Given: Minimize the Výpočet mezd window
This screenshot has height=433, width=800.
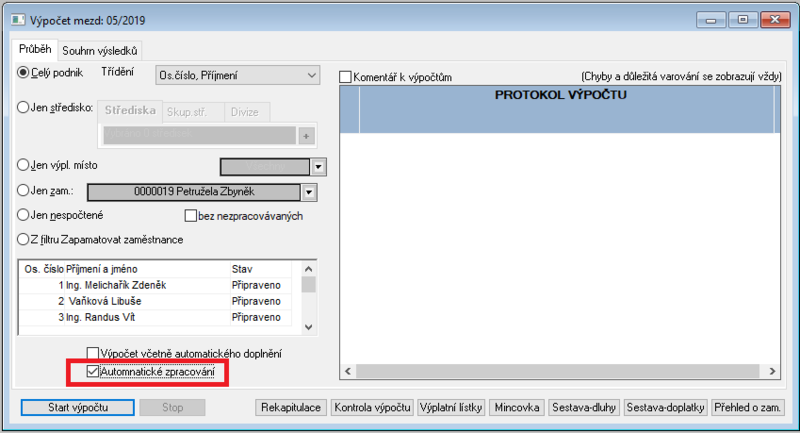Looking at the screenshot, I should (x=711, y=20).
